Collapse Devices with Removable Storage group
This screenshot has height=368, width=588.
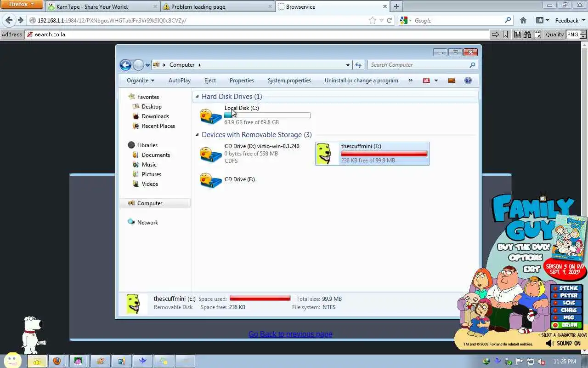click(x=197, y=135)
